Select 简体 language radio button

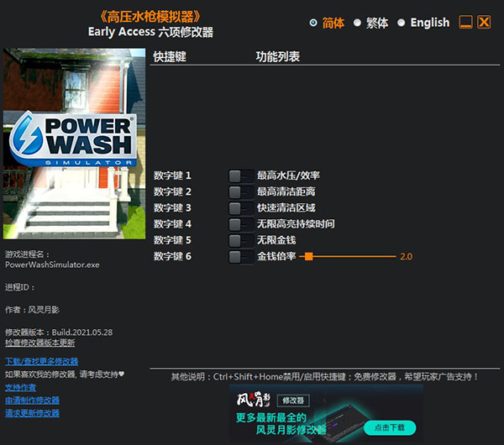313,23
